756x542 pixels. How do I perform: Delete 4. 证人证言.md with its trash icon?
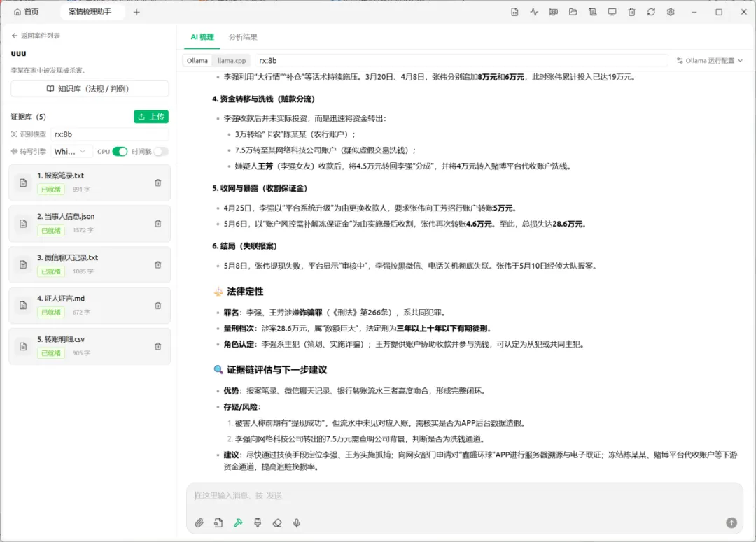pos(157,306)
